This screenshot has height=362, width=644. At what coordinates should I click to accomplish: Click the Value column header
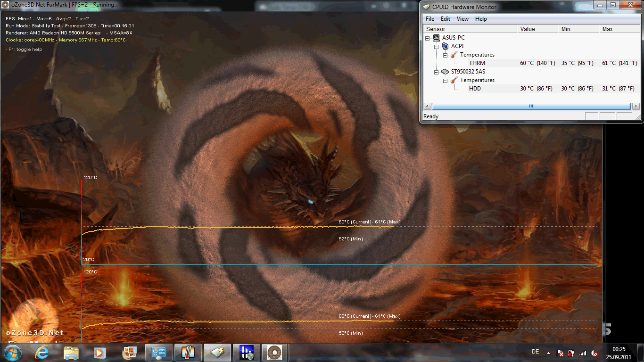point(537,29)
